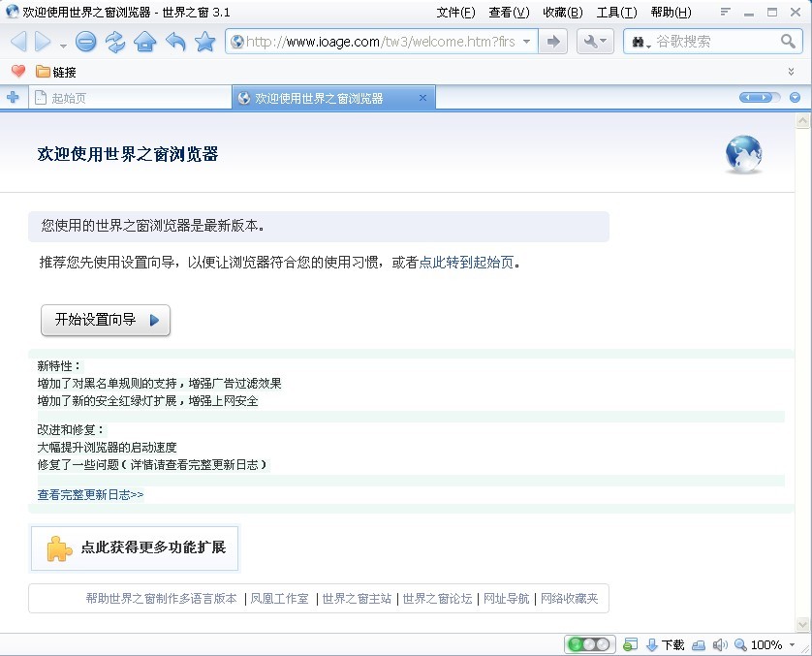This screenshot has height=656, width=812.
Task: Open the 帮助(H) menu
Action: (x=671, y=13)
